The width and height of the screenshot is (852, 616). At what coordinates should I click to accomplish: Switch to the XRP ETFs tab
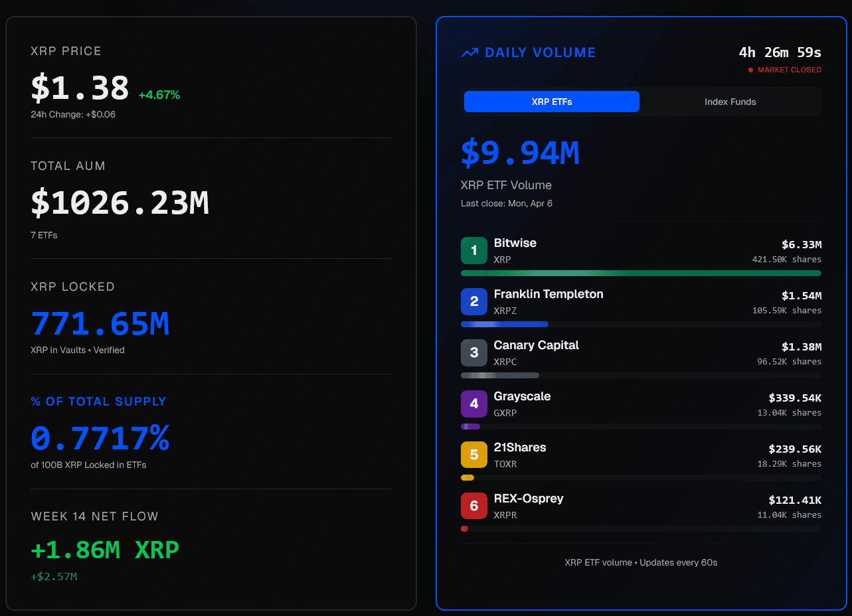(x=551, y=102)
